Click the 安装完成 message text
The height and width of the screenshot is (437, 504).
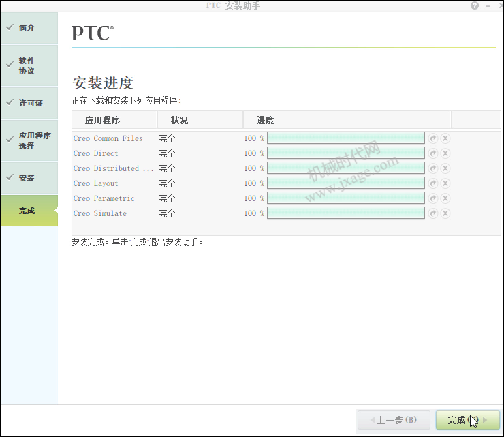(138, 242)
